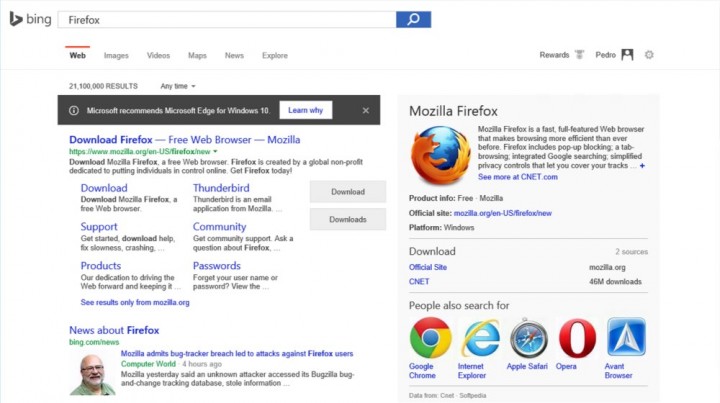Open the Any time filter dropdown

click(x=178, y=86)
